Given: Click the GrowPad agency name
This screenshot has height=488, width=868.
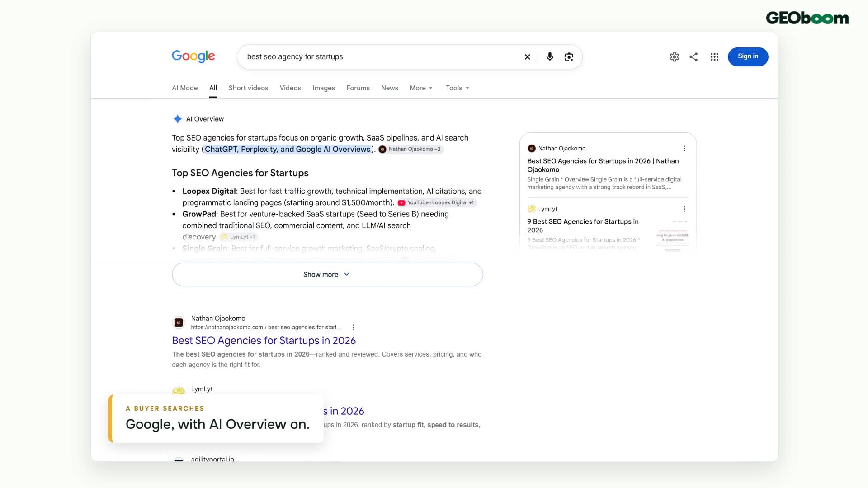Looking at the screenshot, I should tap(199, 214).
